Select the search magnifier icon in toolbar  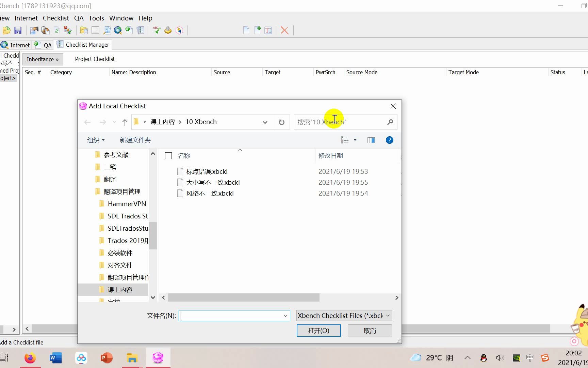click(118, 30)
